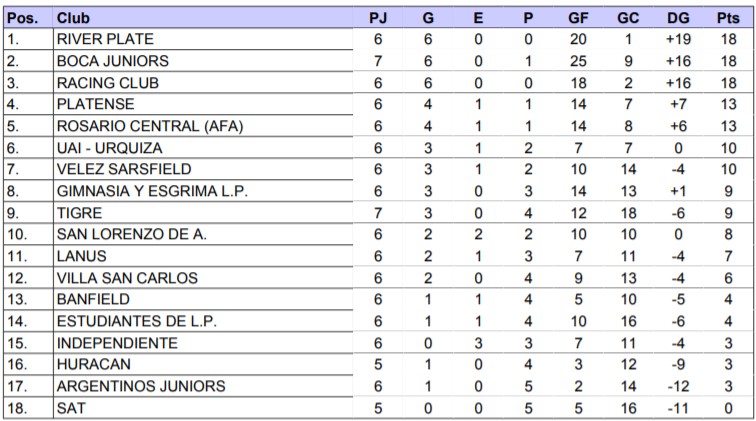Select the GF column header

pyautogui.click(x=578, y=18)
